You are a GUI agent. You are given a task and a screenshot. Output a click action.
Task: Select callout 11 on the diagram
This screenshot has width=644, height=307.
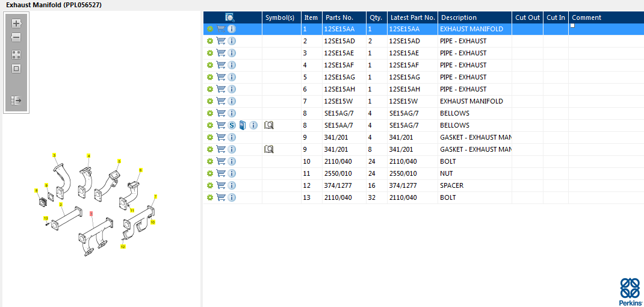click(132, 211)
